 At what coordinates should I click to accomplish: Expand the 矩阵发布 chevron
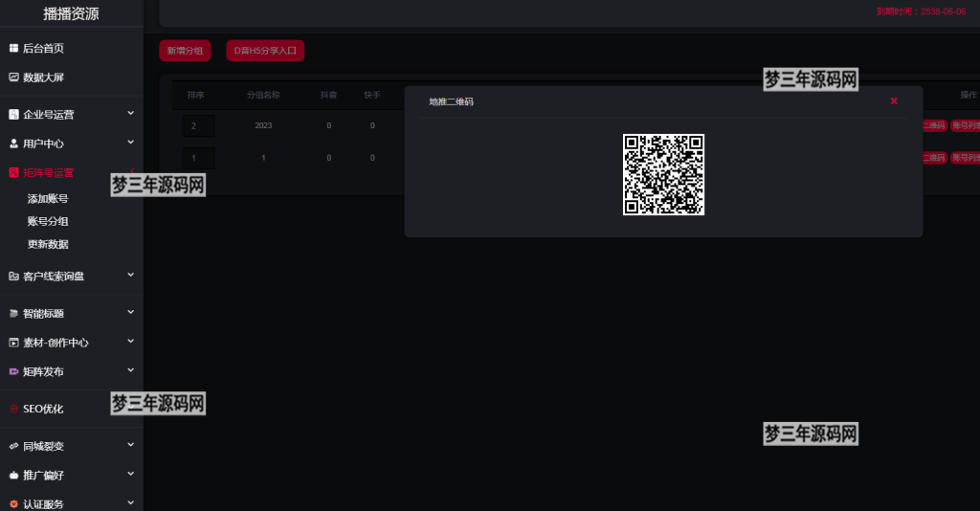130,370
